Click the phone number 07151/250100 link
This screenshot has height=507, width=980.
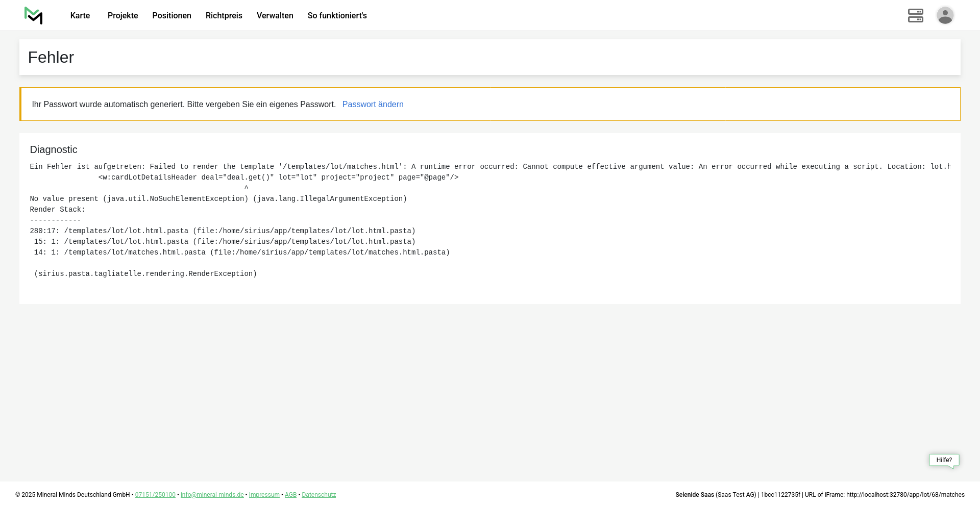(x=155, y=495)
